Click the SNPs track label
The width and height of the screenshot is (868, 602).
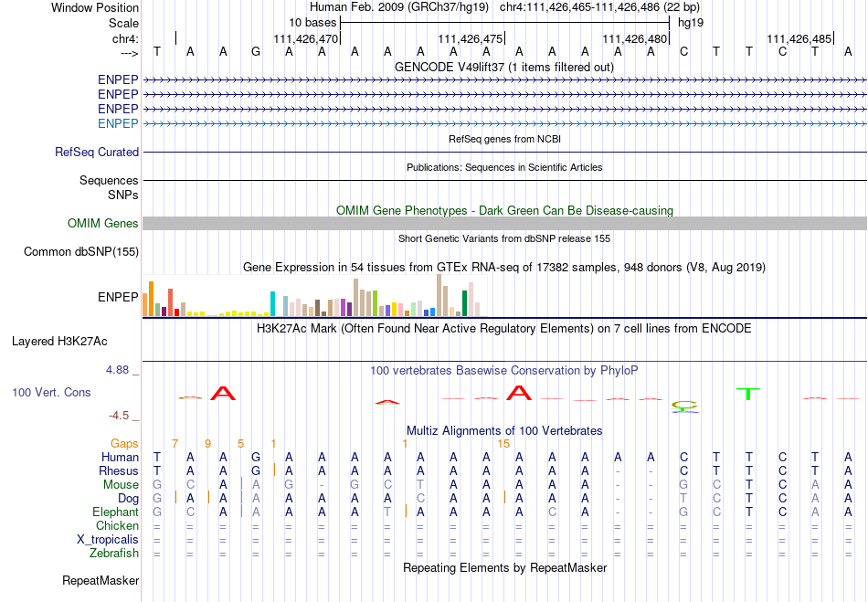[123, 195]
